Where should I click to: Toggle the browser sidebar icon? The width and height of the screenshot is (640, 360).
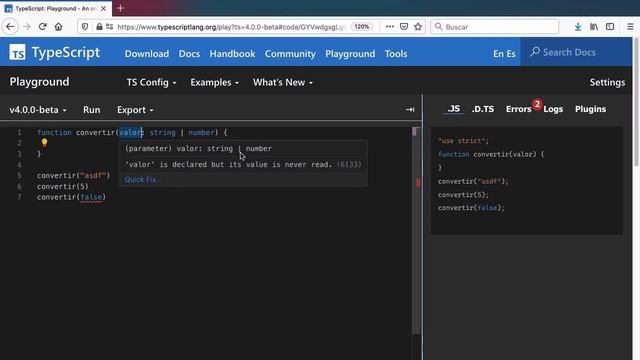610,27
